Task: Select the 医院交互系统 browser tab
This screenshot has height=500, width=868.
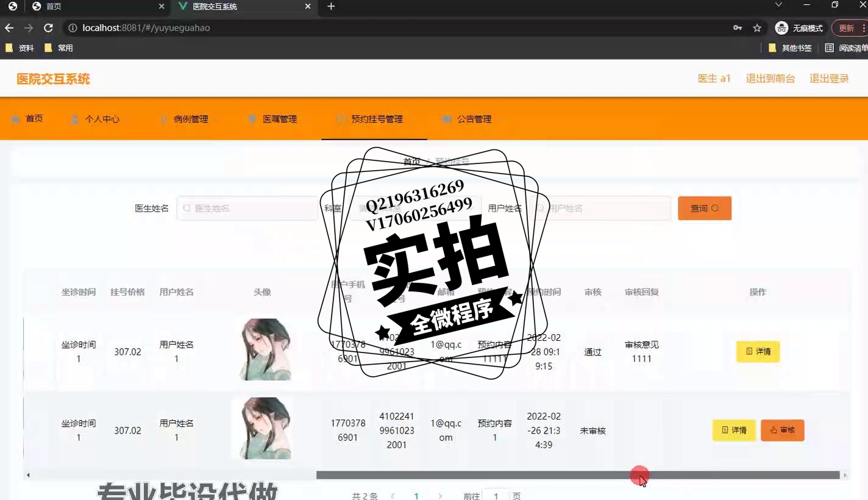Action: point(245,7)
